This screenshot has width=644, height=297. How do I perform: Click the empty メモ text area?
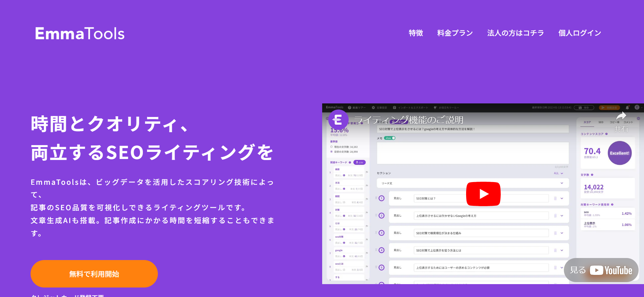point(473,153)
